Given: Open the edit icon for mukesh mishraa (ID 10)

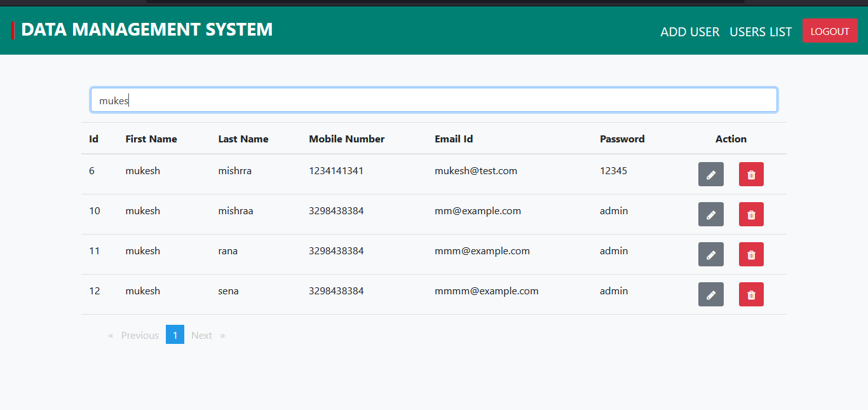Looking at the screenshot, I should coord(710,214).
